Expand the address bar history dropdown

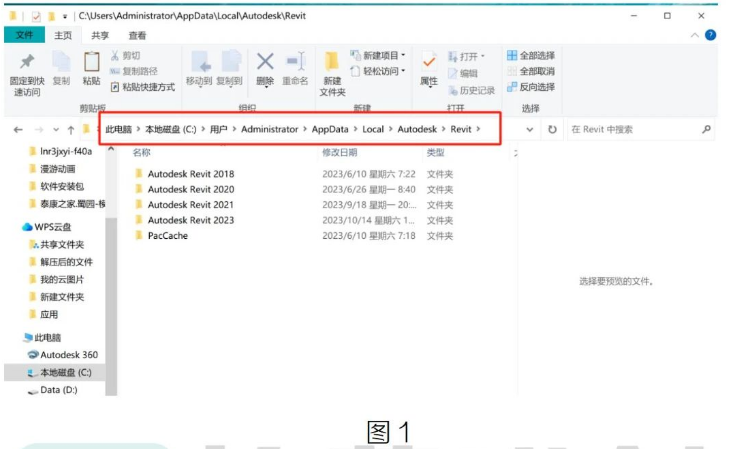(x=530, y=130)
